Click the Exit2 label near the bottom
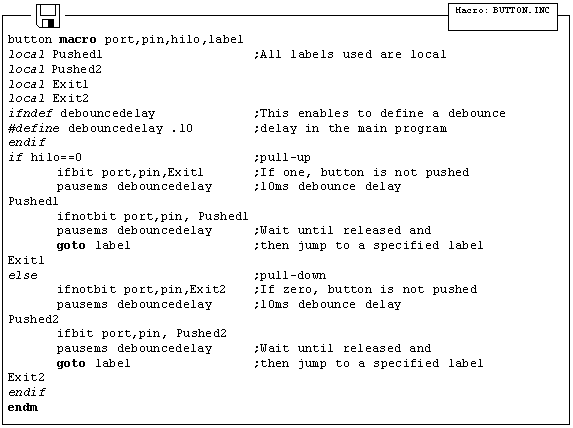573x428 pixels. pyautogui.click(x=26, y=378)
